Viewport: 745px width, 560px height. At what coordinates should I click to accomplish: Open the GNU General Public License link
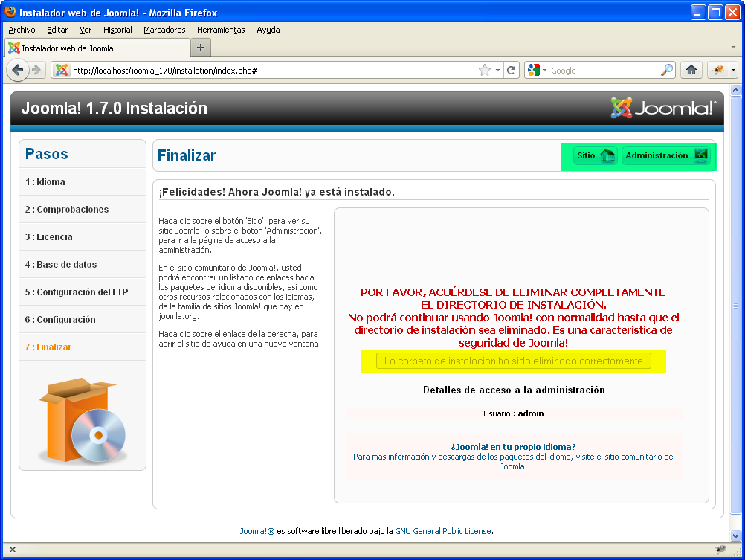(x=443, y=531)
